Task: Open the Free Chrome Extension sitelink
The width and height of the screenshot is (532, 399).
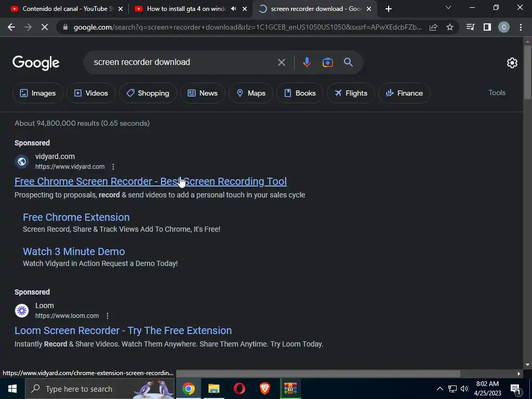Action: 76,217
